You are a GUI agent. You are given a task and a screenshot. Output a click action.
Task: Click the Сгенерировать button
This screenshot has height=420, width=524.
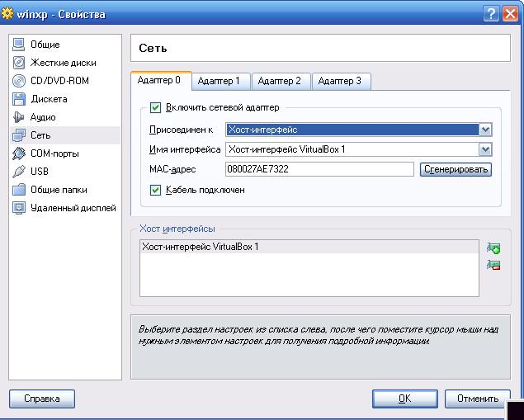456,169
